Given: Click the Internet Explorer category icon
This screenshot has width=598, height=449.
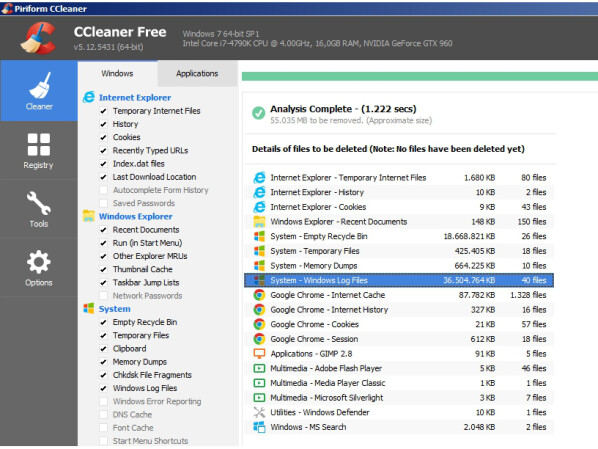Looking at the screenshot, I should click(x=88, y=97).
